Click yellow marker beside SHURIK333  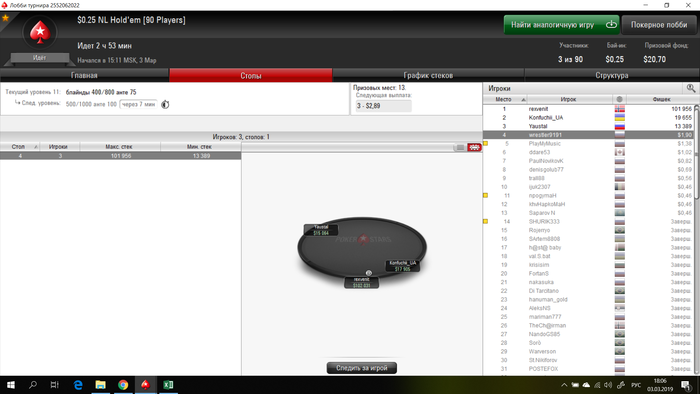click(x=486, y=221)
